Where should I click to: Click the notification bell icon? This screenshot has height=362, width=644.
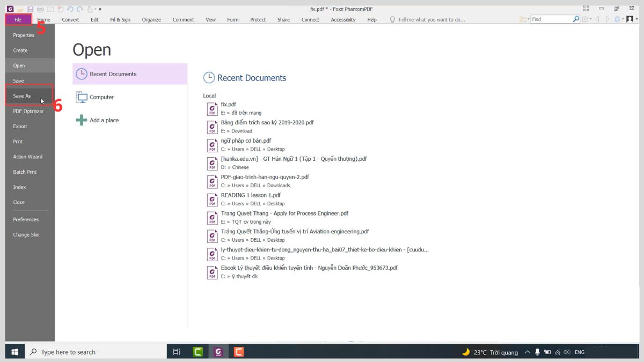pyautogui.click(x=617, y=19)
